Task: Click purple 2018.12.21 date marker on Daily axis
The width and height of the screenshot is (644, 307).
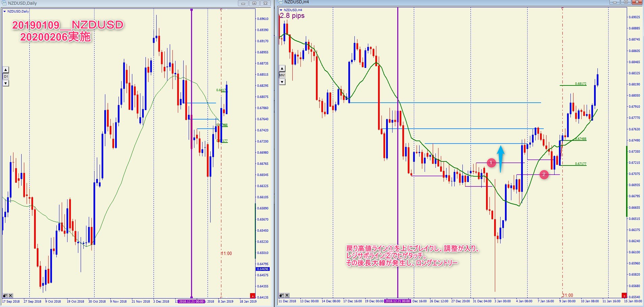Action: pos(191,301)
